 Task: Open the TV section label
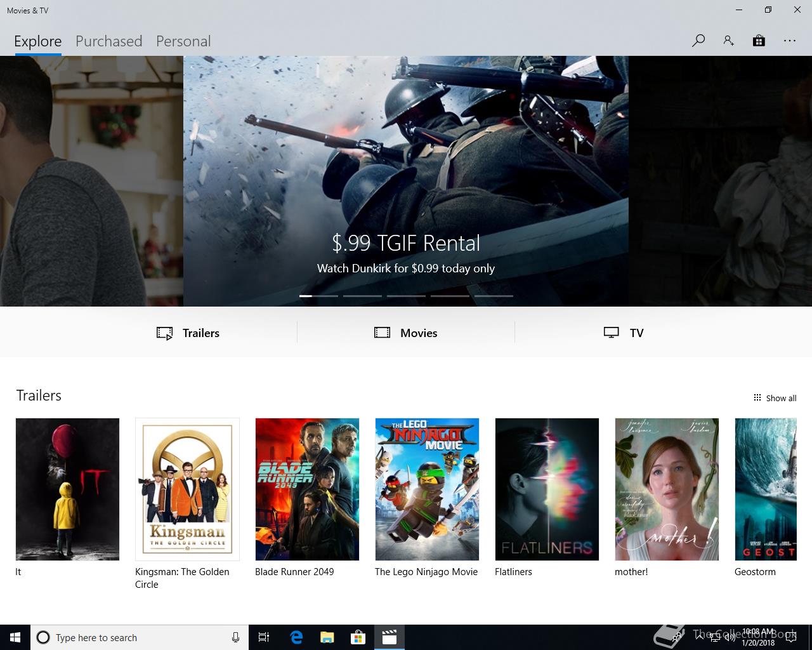click(637, 333)
